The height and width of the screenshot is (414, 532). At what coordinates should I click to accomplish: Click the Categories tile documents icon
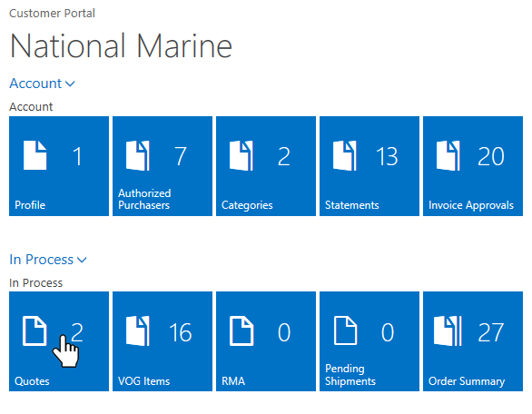click(241, 156)
